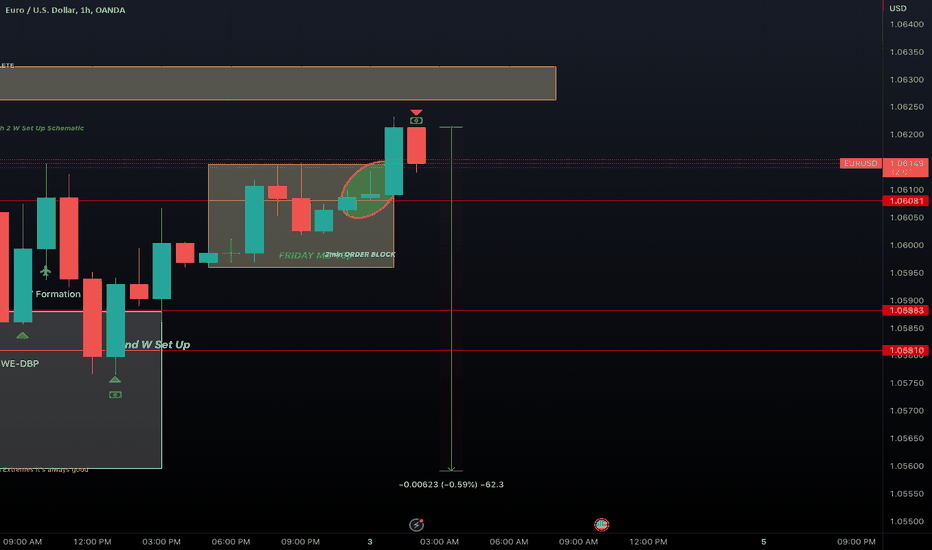Screen dimensions: 932x550
Task: Click the 1.05950 price axis label
Action: (906, 273)
